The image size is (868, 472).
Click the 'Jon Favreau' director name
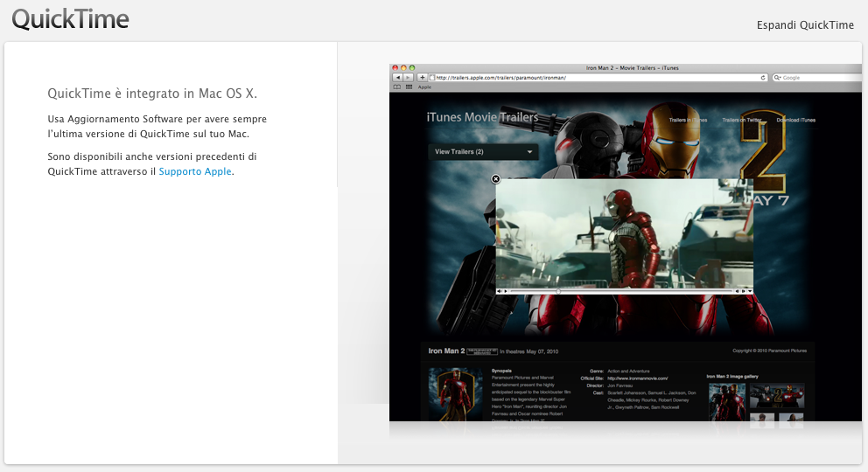coord(620,385)
